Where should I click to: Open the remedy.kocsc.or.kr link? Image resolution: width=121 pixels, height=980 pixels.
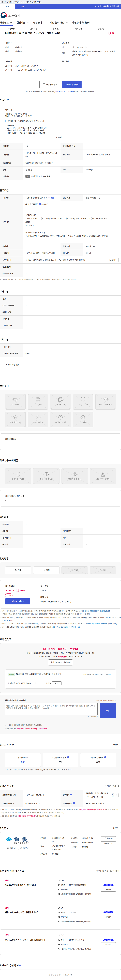point(32,729)
